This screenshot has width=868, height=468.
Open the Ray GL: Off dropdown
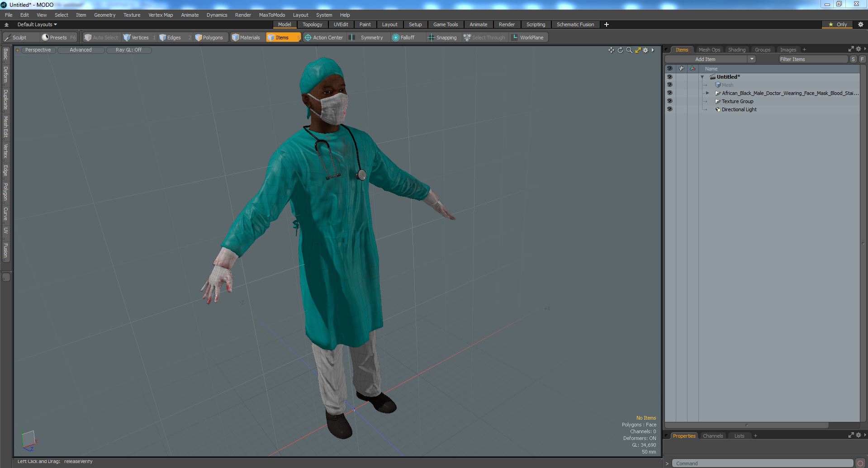coord(128,50)
